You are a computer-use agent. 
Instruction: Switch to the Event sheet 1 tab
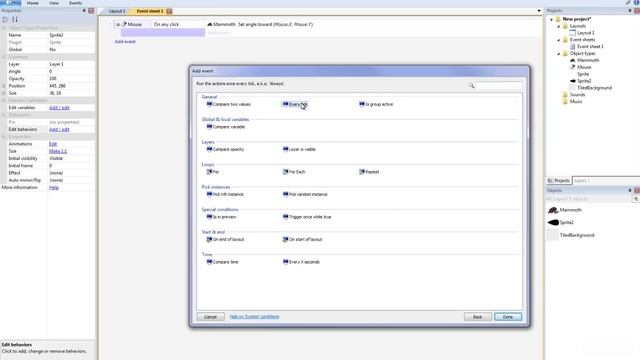click(149, 11)
